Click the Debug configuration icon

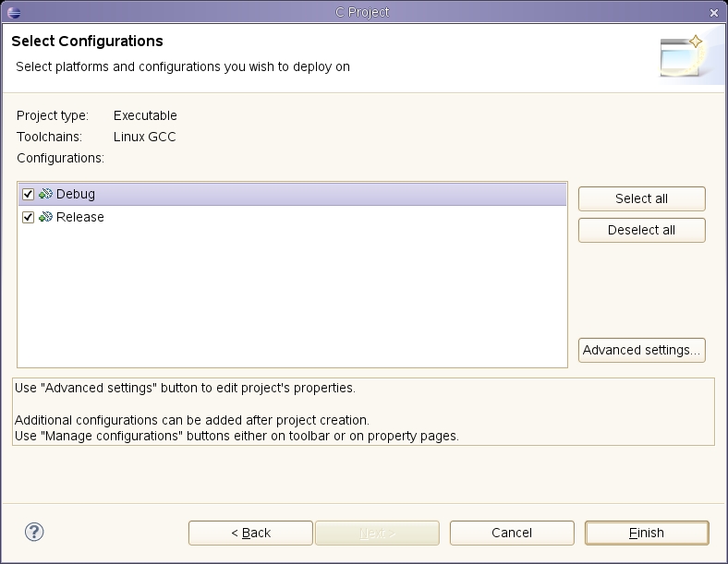[45, 194]
